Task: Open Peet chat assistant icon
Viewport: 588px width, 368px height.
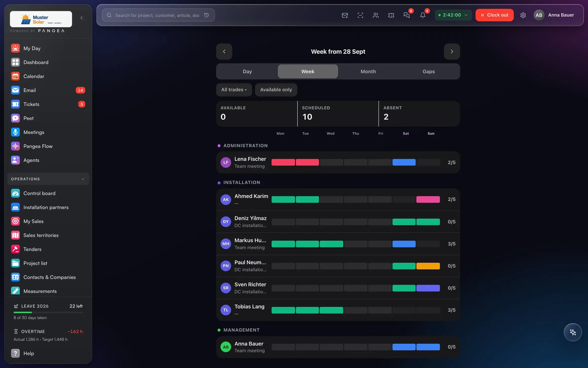Action: 15,118
